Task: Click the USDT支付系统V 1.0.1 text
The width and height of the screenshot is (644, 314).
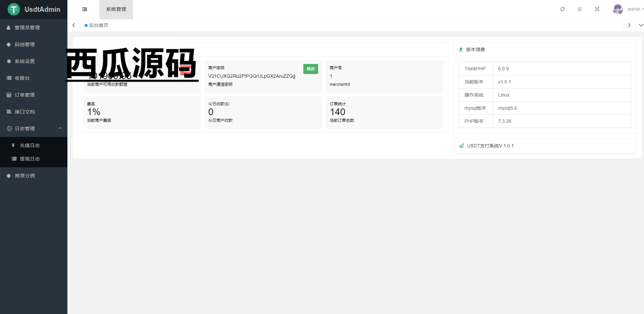Action: tap(490, 146)
